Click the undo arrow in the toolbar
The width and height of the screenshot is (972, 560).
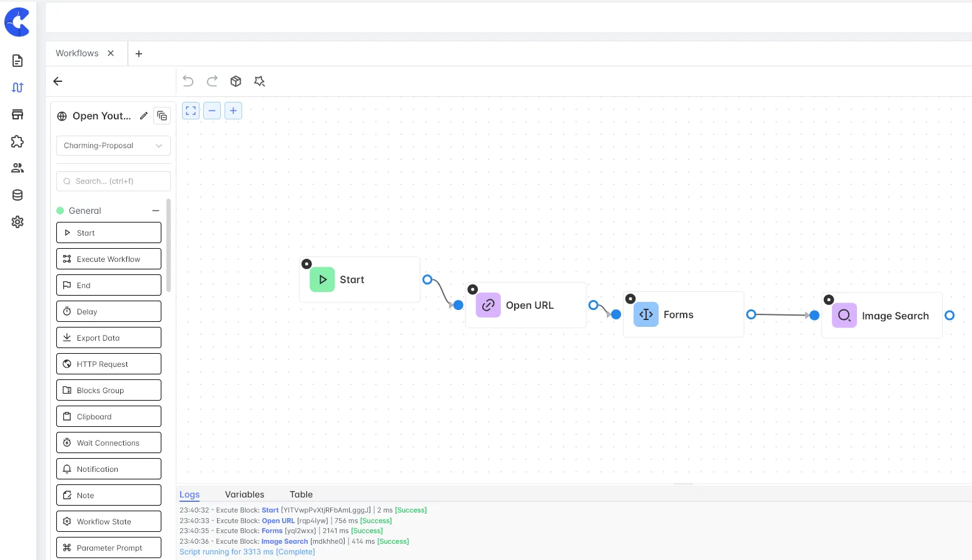188,81
